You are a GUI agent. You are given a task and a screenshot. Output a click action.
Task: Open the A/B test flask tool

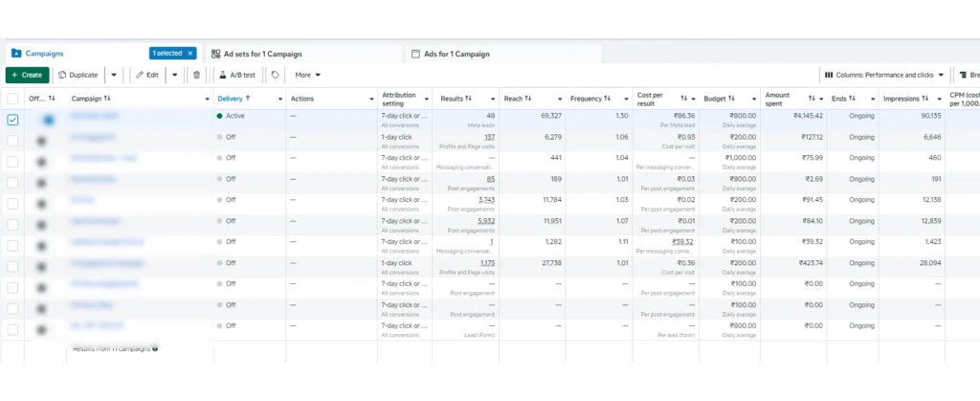coord(236,75)
